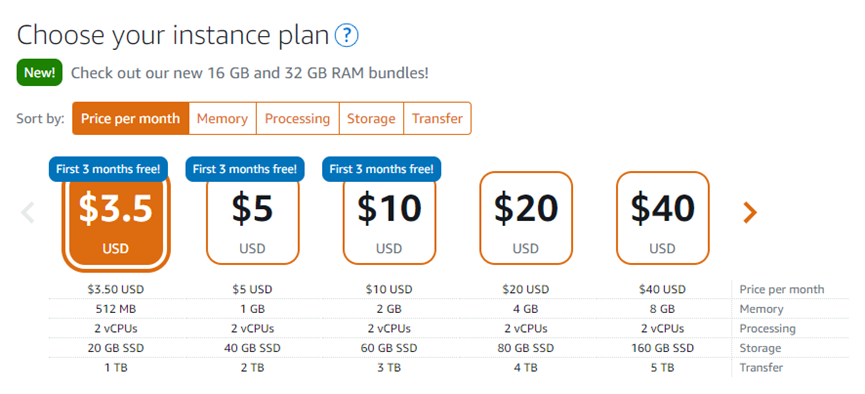Go to previous plans with the left arrow
Image resolution: width=865 pixels, height=394 pixels.
coord(28,212)
